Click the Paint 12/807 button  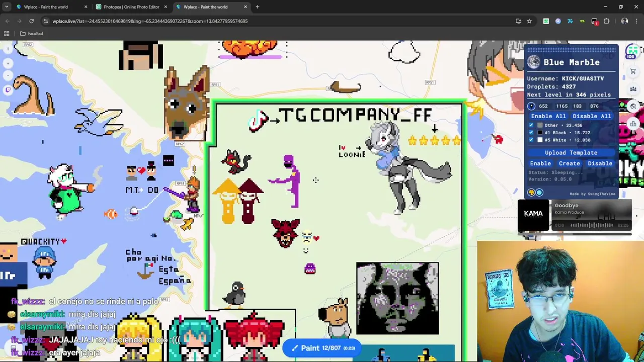pyautogui.click(x=321, y=348)
